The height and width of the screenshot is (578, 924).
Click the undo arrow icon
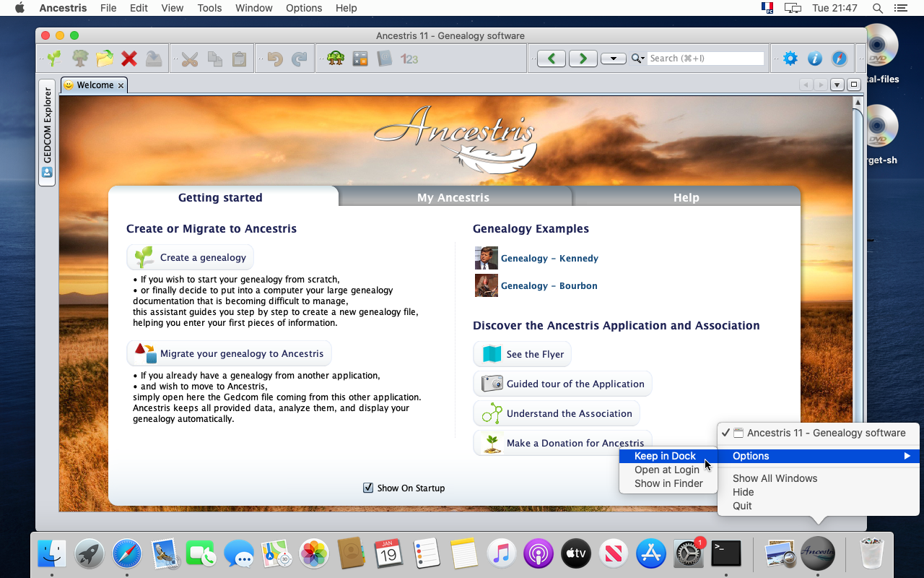point(275,59)
